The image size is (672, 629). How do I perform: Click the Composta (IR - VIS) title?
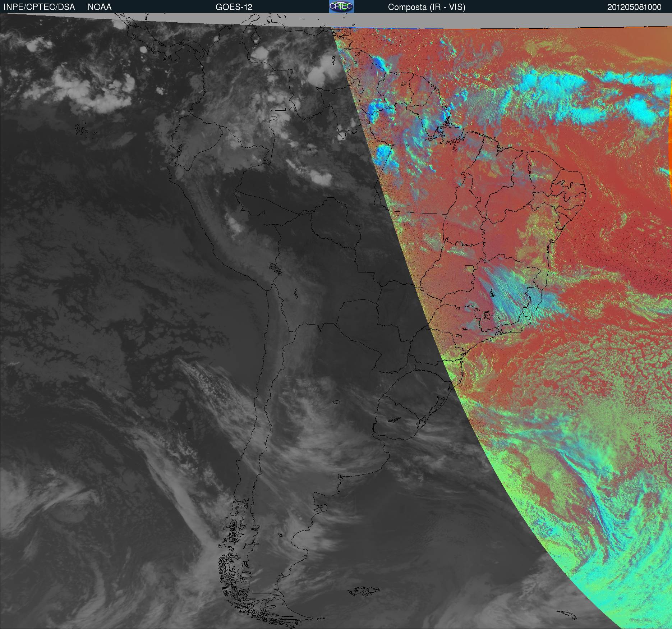pos(427,7)
